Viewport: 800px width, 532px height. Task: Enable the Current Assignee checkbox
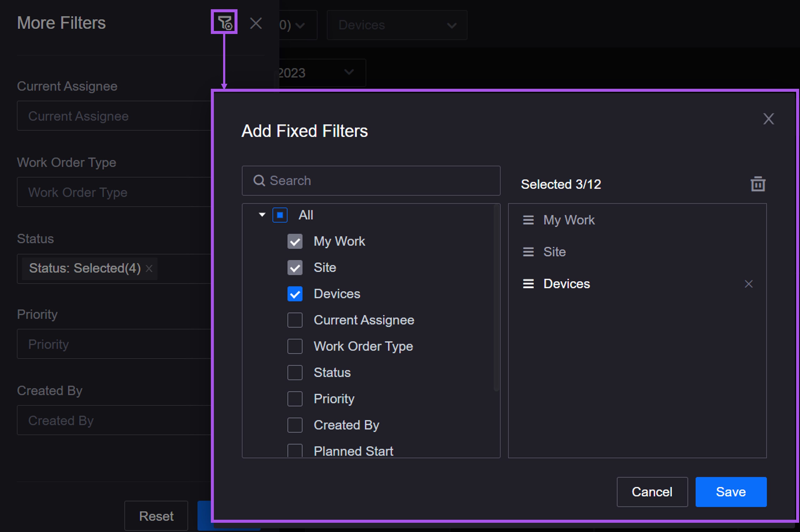pos(295,320)
